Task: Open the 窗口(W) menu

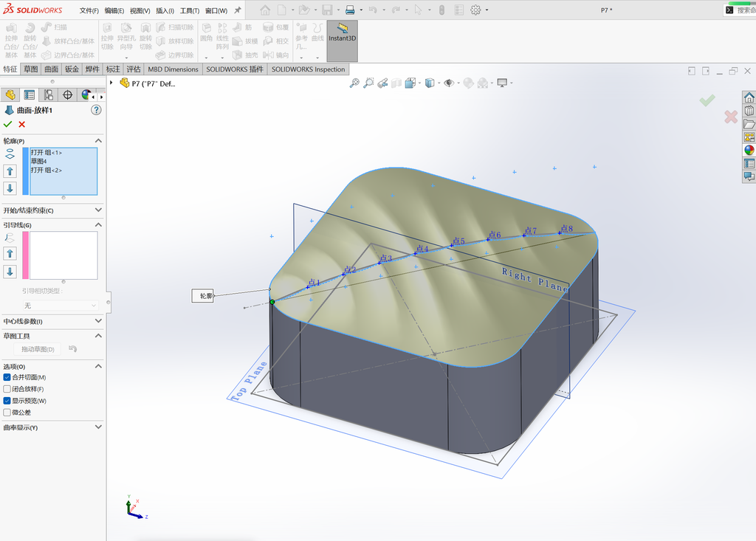Action: click(x=216, y=10)
